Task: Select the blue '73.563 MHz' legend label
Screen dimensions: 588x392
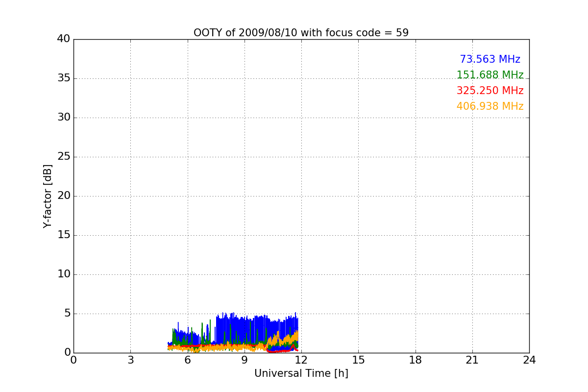Action: pyautogui.click(x=490, y=59)
